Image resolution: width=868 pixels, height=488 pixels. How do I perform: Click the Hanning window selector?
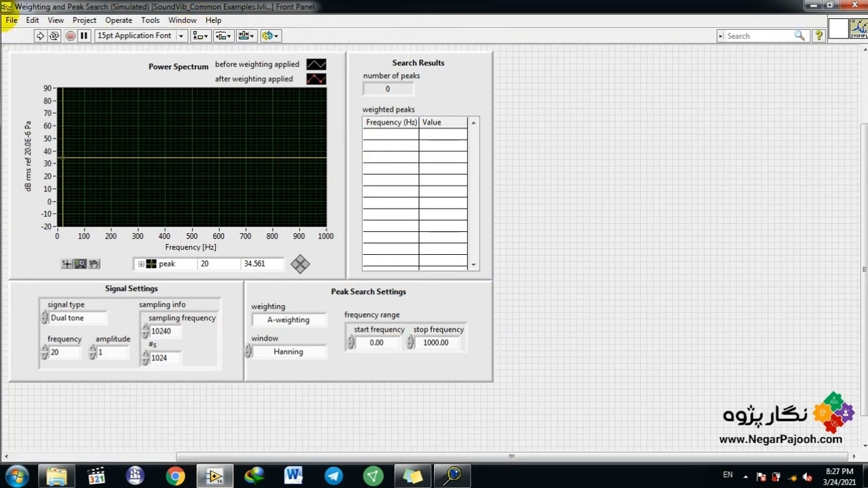click(288, 352)
